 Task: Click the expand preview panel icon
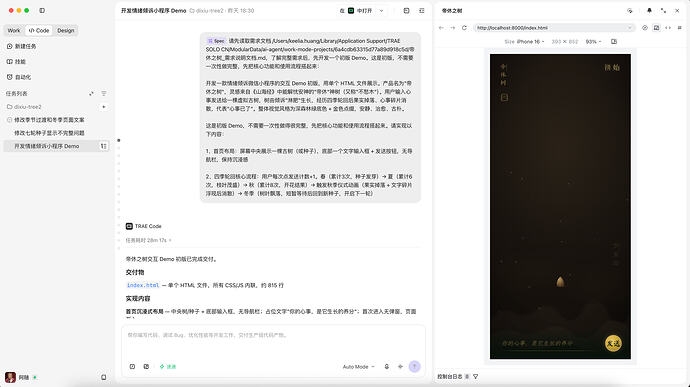pyautogui.click(x=663, y=11)
